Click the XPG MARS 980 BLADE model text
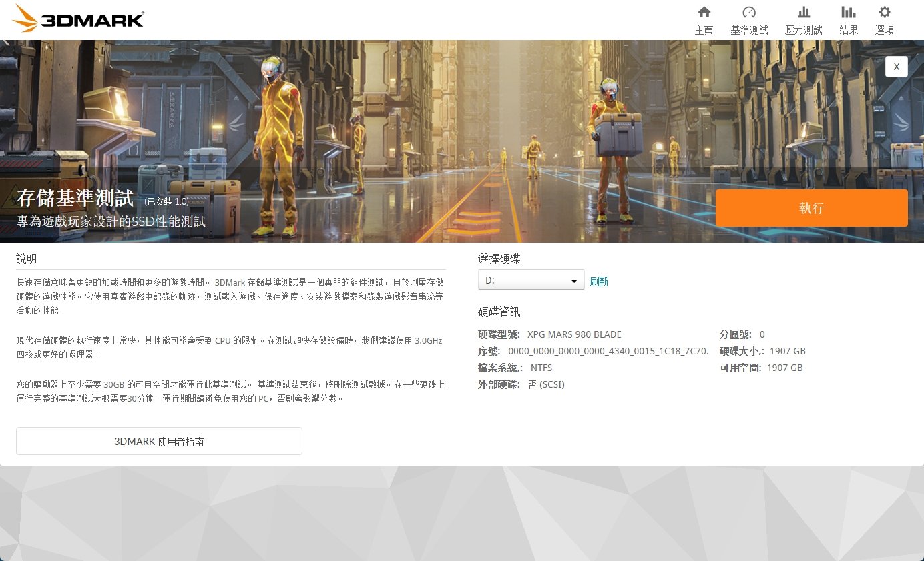 [574, 334]
